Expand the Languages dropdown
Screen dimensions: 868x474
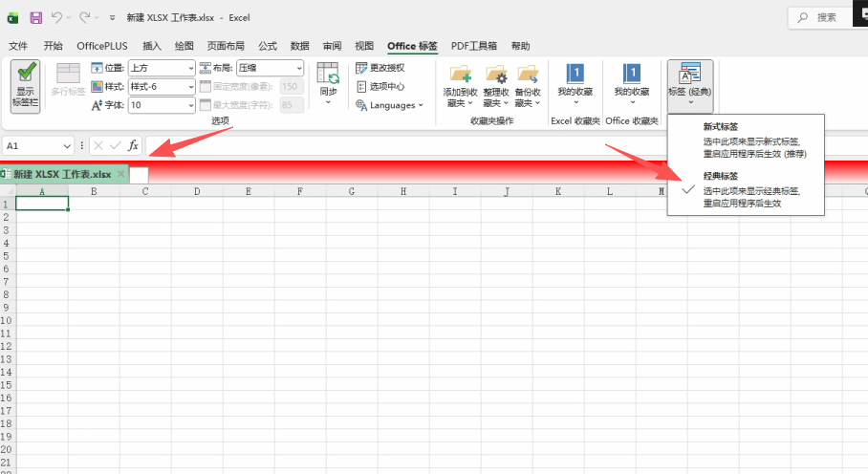click(390, 105)
